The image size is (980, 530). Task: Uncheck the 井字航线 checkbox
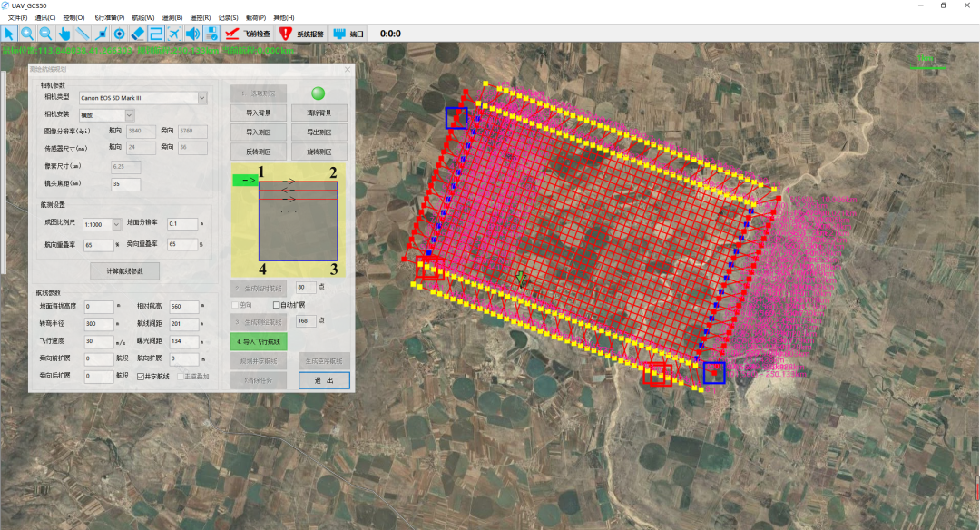(x=140, y=376)
